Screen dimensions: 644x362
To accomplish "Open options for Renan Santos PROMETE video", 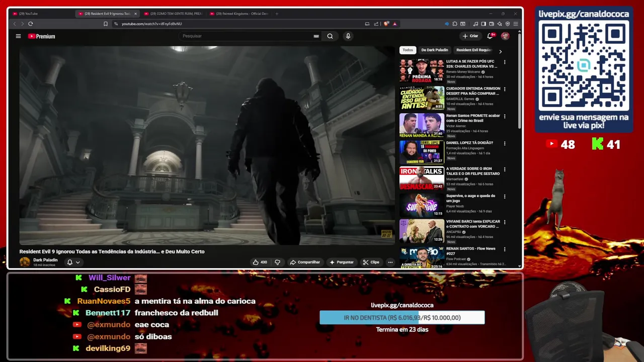I will [505, 116].
